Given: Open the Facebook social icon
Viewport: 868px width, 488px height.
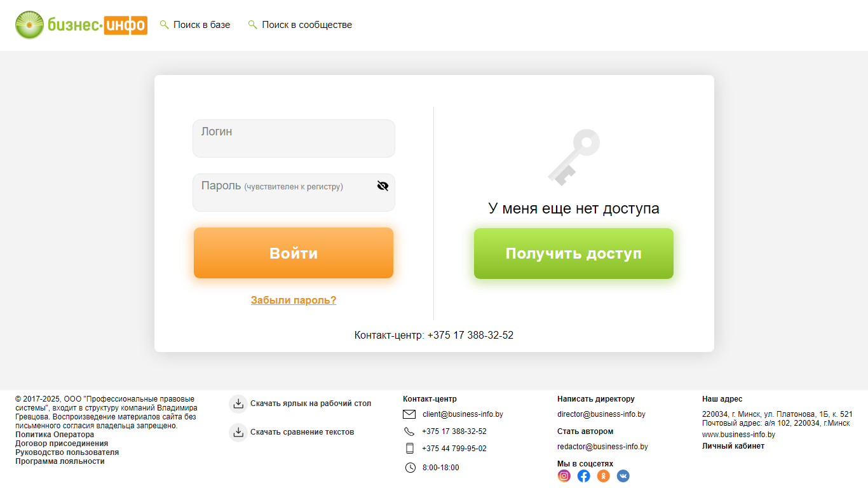Looking at the screenshot, I should [584, 476].
